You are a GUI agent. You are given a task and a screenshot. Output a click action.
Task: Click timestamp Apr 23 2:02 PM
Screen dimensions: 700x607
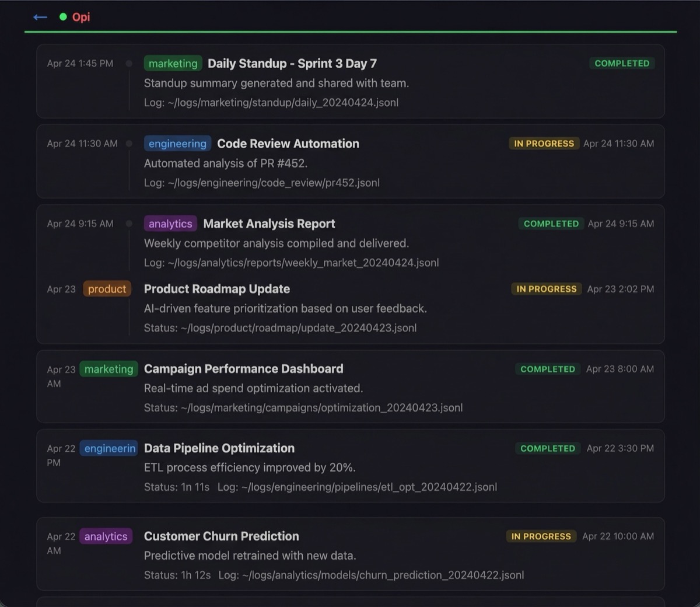tap(621, 289)
